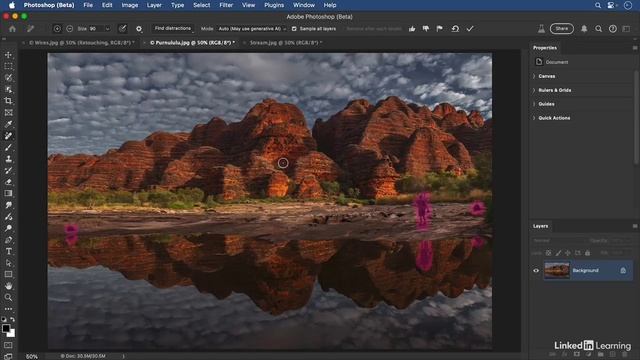Commit changes with the checkmark icon
The width and height of the screenshot is (640, 360).
pyautogui.click(x=470, y=29)
